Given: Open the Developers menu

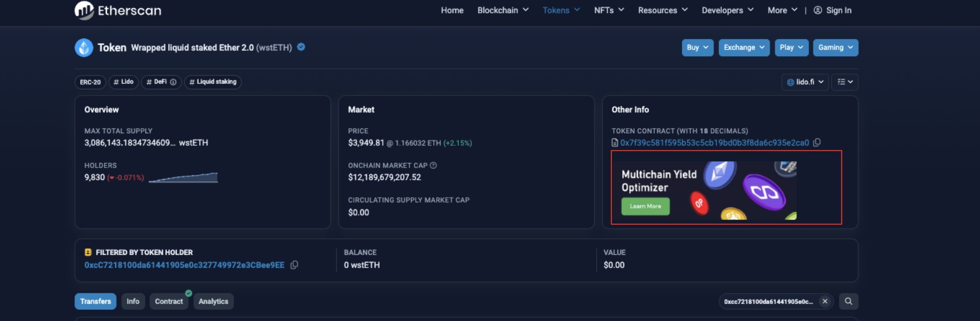Looking at the screenshot, I should pos(727,10).
